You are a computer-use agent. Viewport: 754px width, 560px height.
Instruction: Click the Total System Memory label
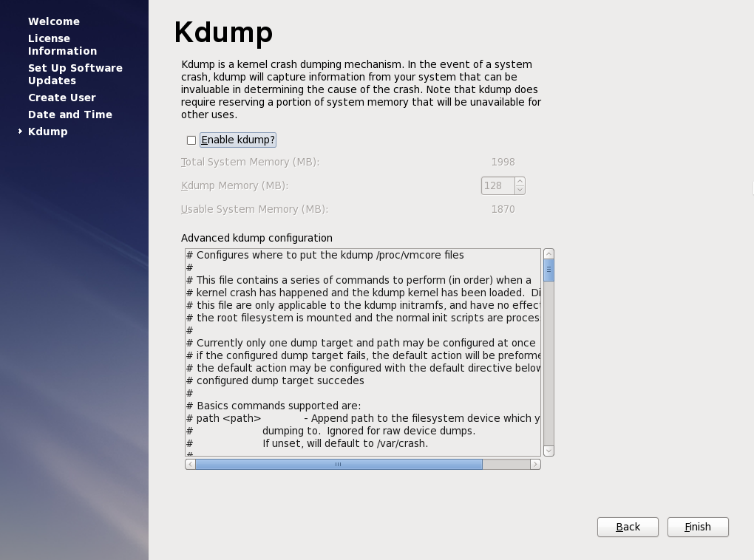coord(250,162)
